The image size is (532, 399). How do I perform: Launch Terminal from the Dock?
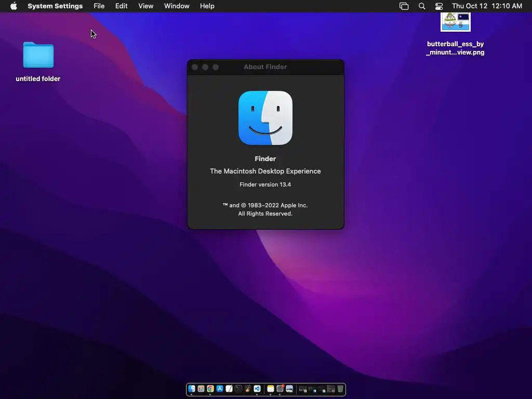[x=238, y=389]
